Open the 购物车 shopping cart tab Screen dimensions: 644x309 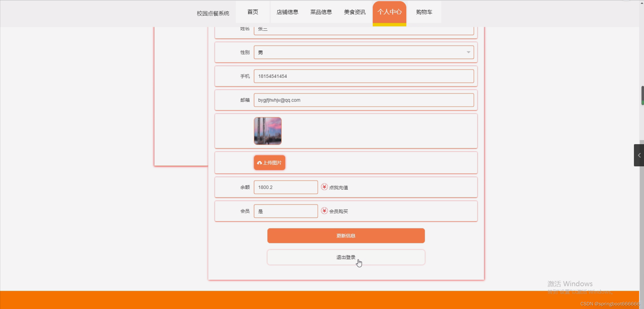pyautogui.click(x=424, y=12)
